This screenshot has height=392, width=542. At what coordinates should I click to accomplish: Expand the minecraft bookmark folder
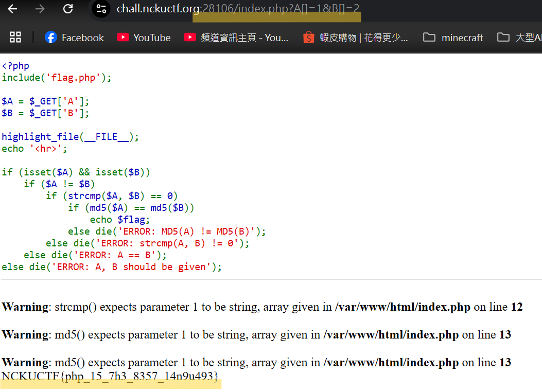[x=453, y=37]
